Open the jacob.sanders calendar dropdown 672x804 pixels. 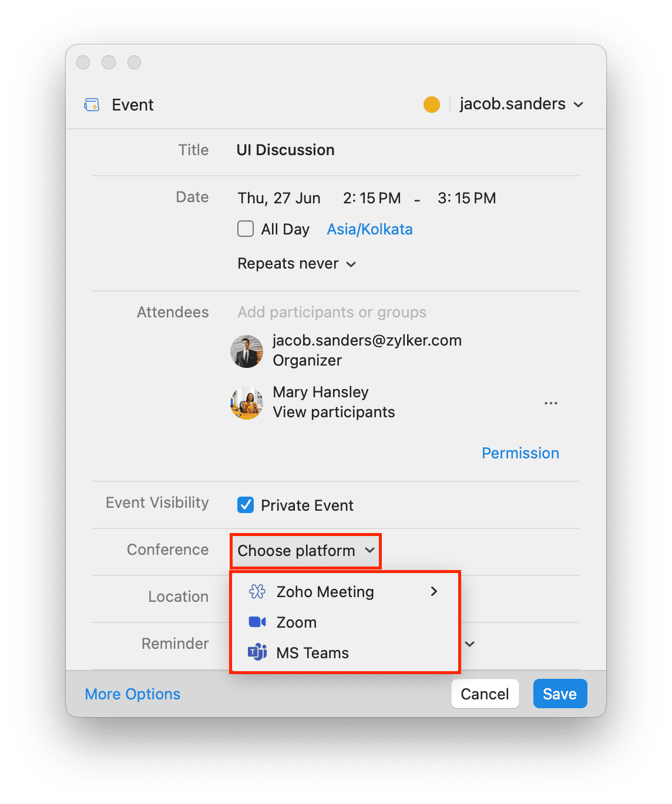click(522, 104)
